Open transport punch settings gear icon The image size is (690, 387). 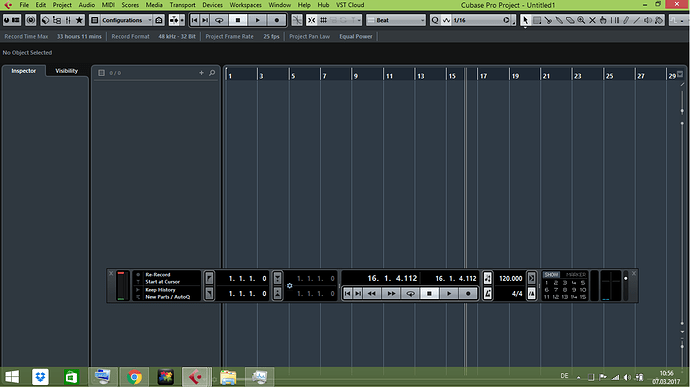click(290, 286)
